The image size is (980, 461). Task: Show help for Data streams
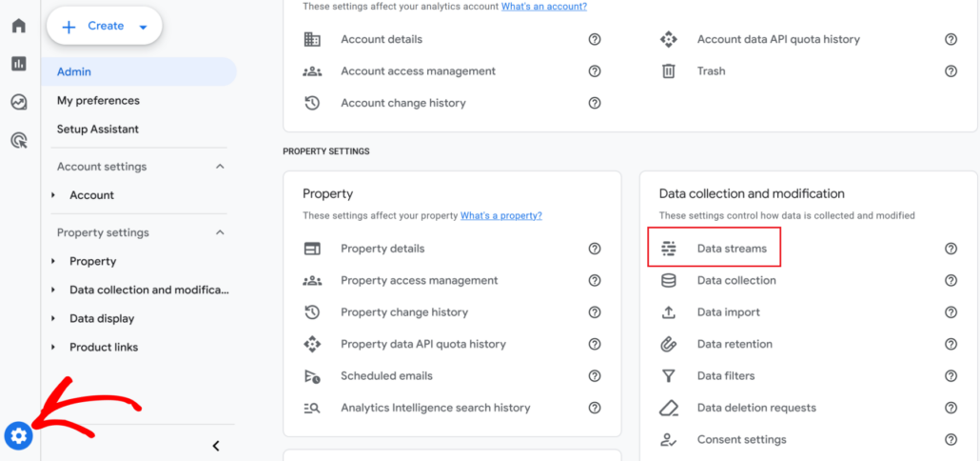coord(951,249)
